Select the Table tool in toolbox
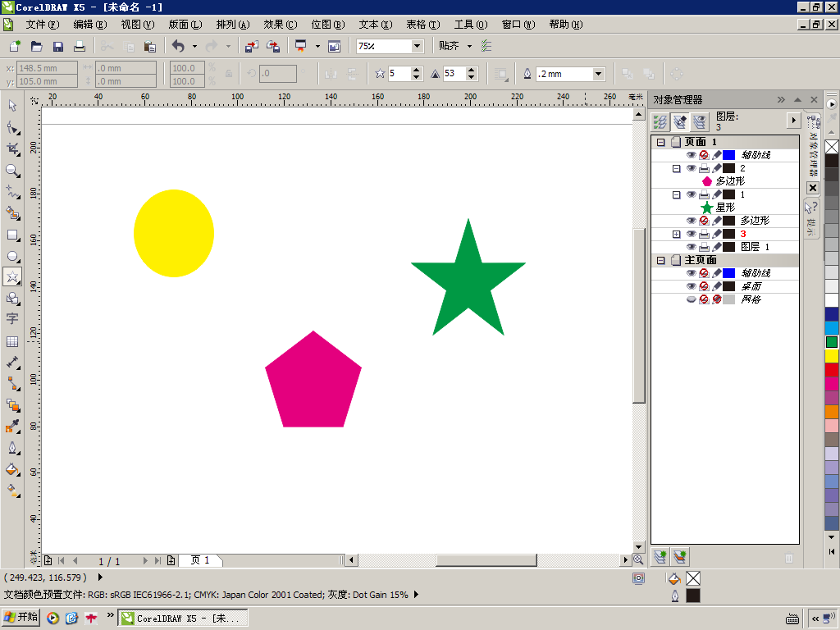Image resolution: width=840 pixels, height=630 pixels. click(x=12, y=342)
